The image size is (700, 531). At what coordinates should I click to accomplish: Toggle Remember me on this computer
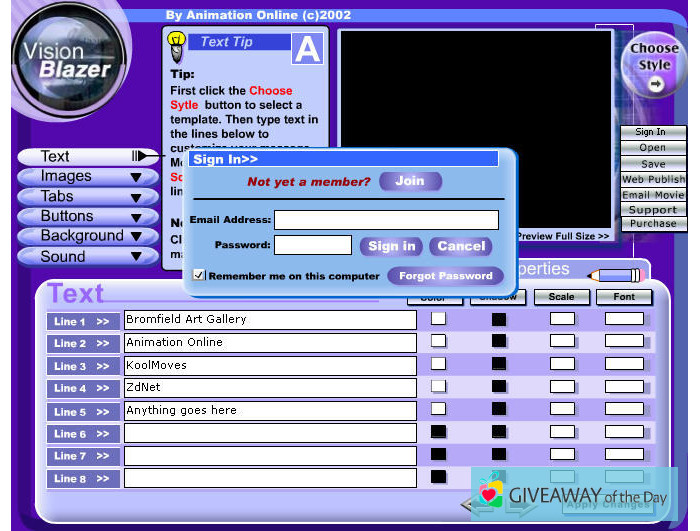[x=199, y=275]
